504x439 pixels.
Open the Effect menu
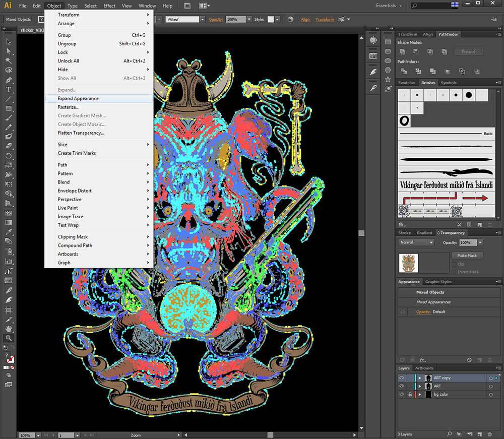pos(109,6)
